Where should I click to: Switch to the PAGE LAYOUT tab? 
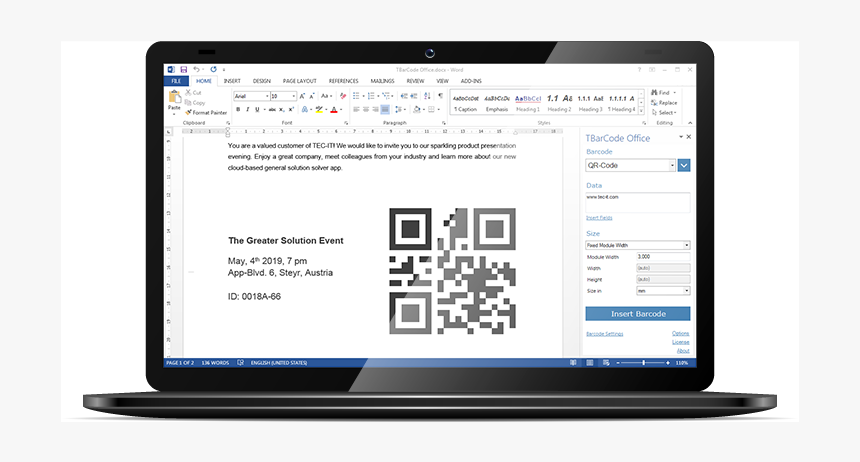coord(299,81)
